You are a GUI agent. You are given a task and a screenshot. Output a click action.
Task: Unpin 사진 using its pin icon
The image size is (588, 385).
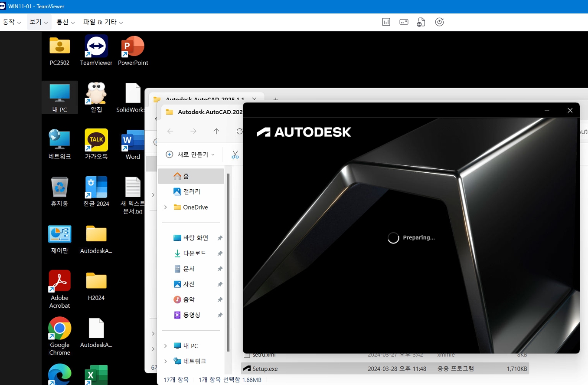point(220,284)
